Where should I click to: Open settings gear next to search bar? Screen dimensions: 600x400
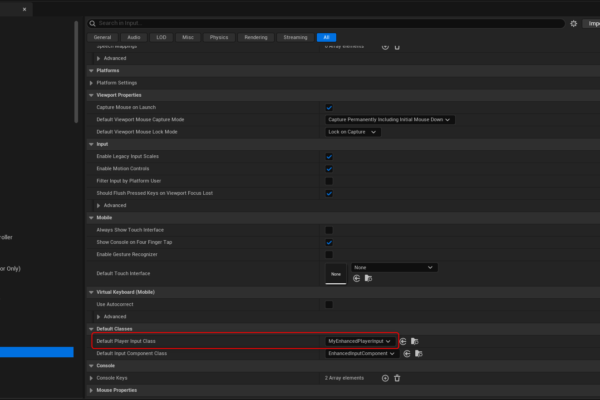(573, 24)
